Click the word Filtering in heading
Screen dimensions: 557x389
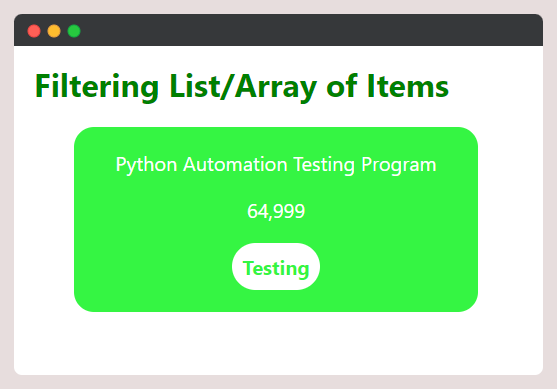pos(97,87)
